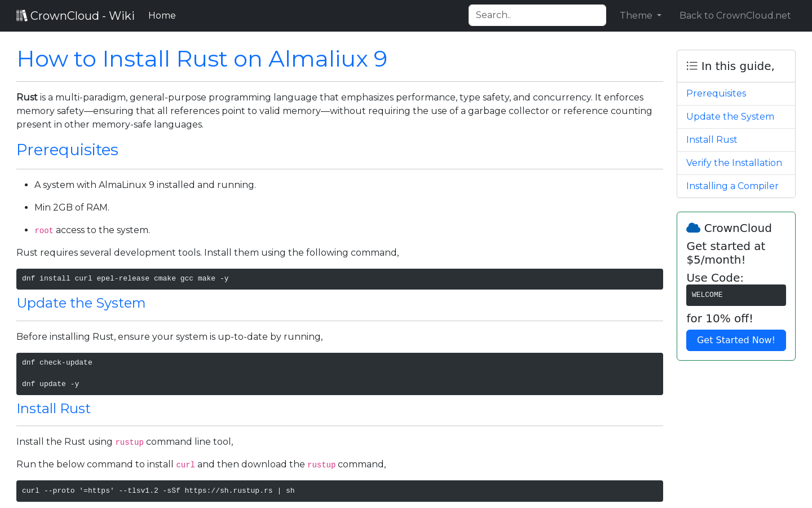Open the Theme dropdown menu
Screen dimensions: 812x508
[641, 16]
